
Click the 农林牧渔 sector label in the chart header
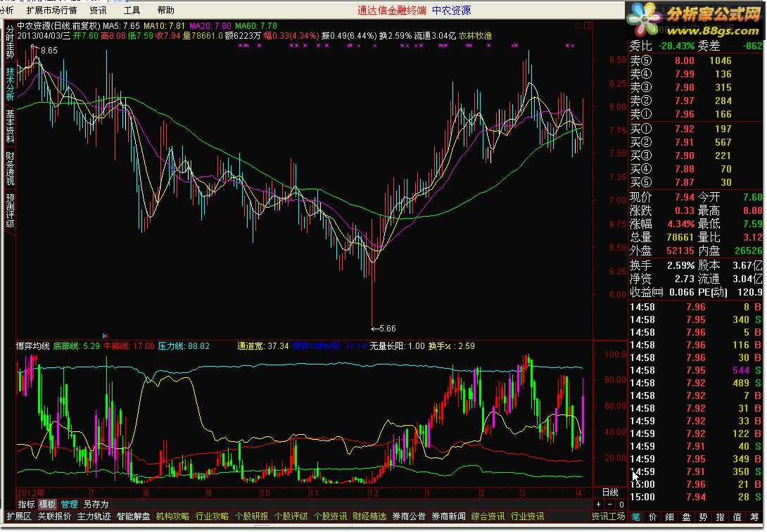[x=475, y=36]
